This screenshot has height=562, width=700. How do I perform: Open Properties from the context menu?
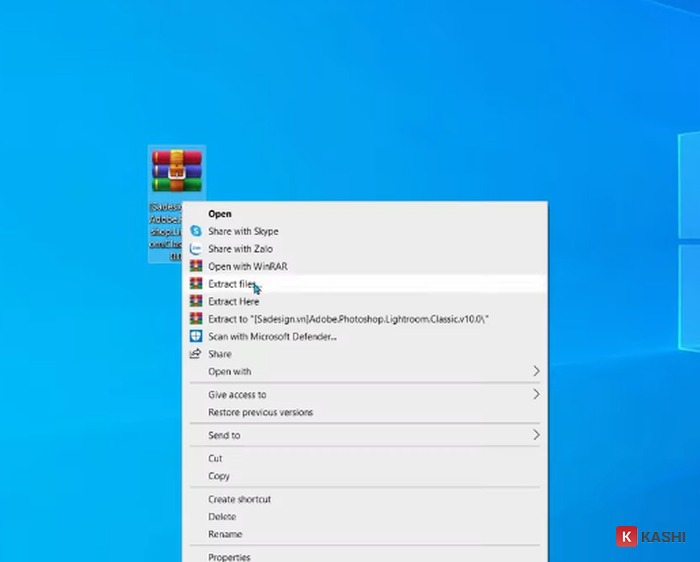pyautogui.click(x=229, y=556)
